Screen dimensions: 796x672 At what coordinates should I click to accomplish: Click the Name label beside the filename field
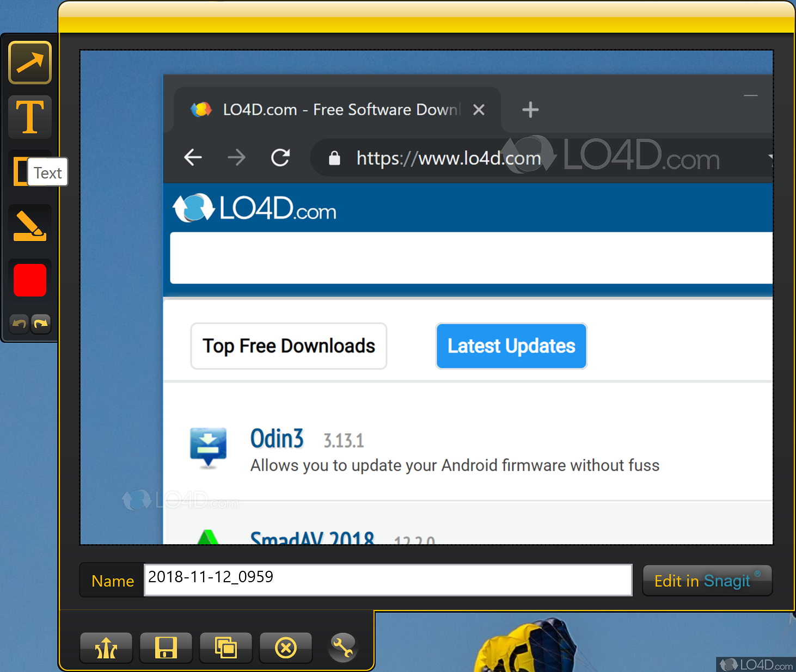tap(113, 581)
